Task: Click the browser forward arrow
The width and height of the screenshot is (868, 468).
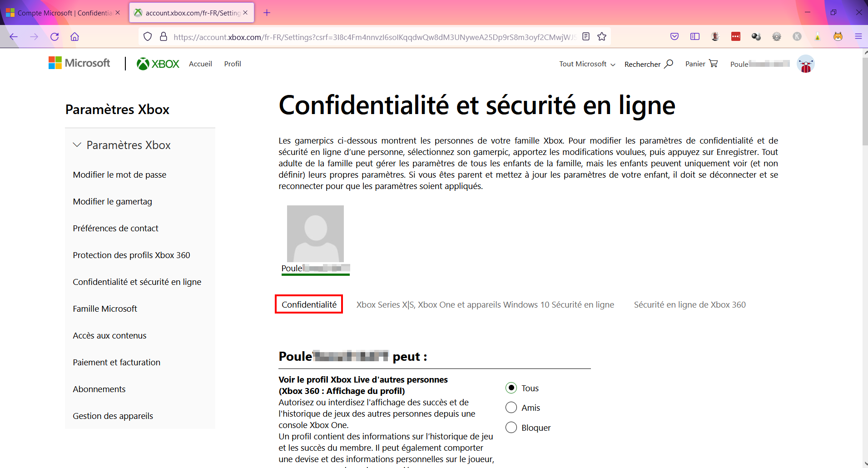Action: 34,37
